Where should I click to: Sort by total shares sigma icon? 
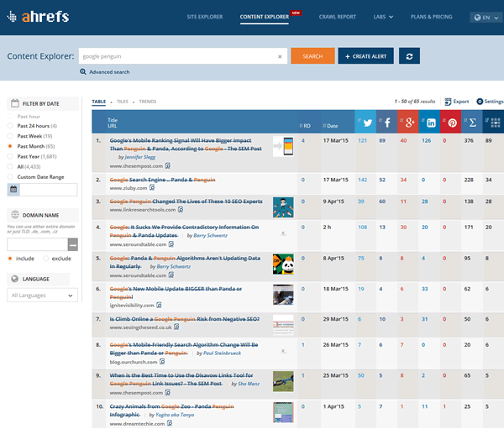[x=472, y=123]
